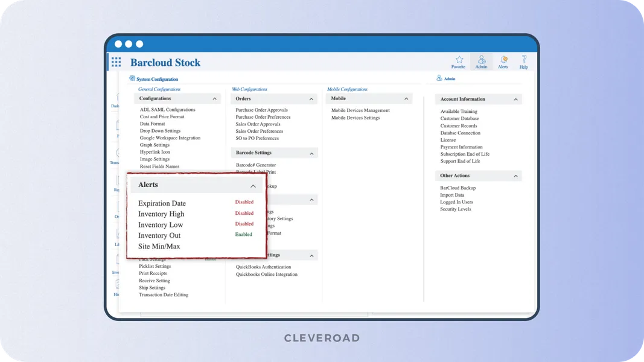The image size is (644, 362).
Task: Go to Sales Order Approvals
Action: pyautogui.click(x=258, y=124)
